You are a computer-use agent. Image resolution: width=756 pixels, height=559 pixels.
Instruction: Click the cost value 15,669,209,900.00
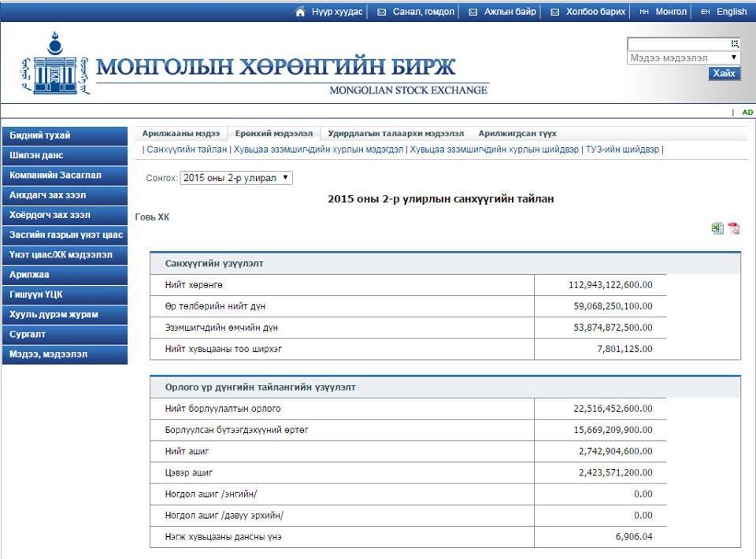tap(613, 430)
